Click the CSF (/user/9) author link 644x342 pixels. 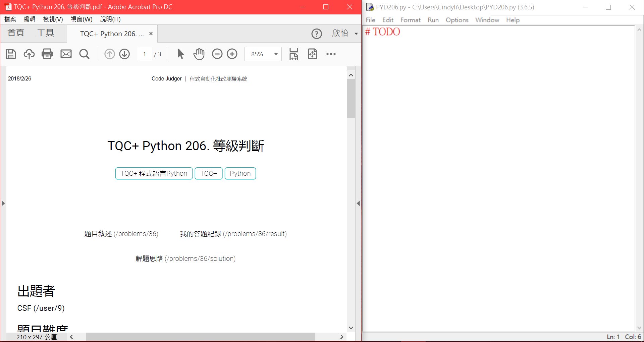click(41, 308)
